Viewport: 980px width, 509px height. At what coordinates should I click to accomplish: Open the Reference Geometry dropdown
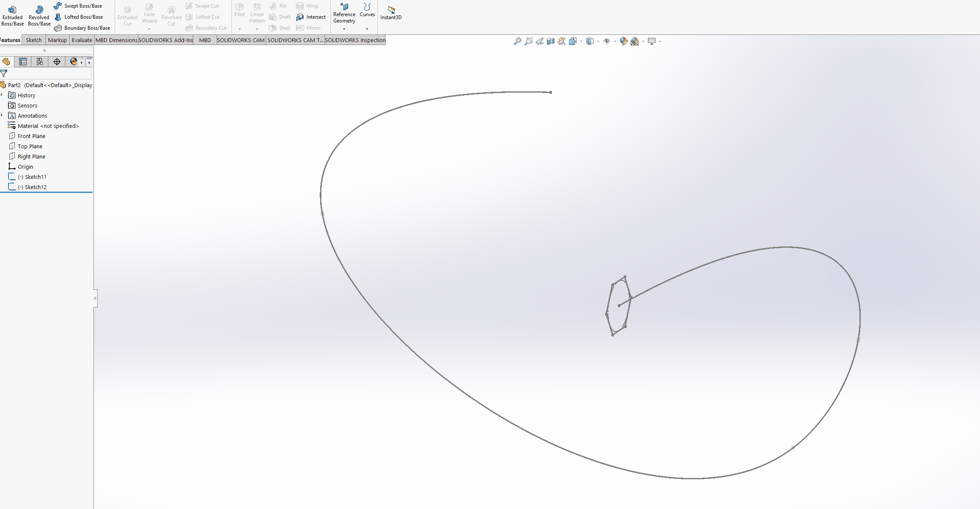click(344, 29)
